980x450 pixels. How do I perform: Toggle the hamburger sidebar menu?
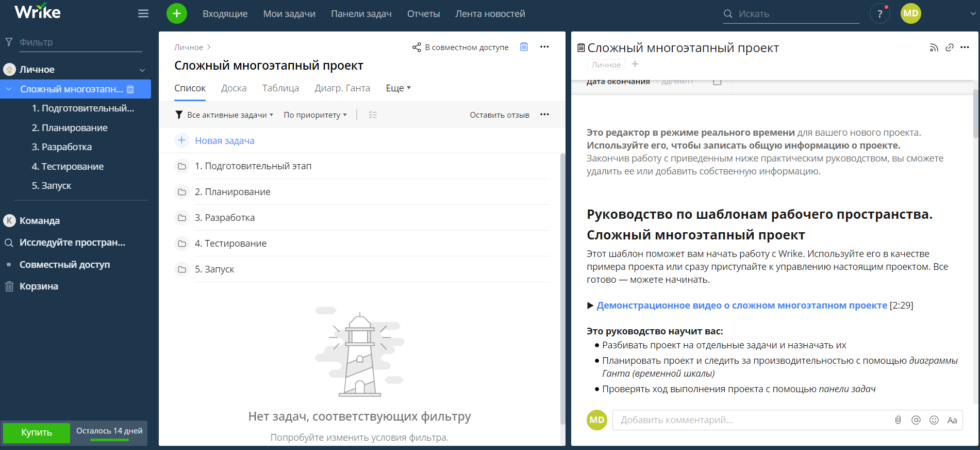pyautogui.click(x=143, y=14)
